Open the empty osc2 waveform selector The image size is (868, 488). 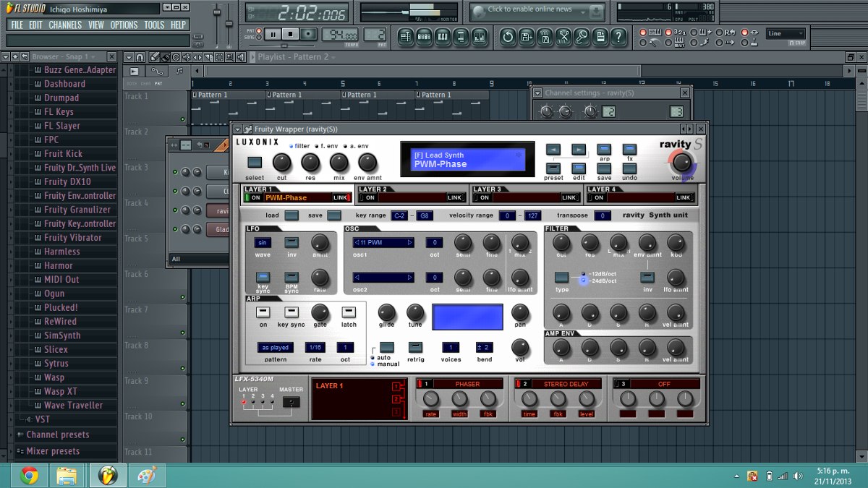383,278
